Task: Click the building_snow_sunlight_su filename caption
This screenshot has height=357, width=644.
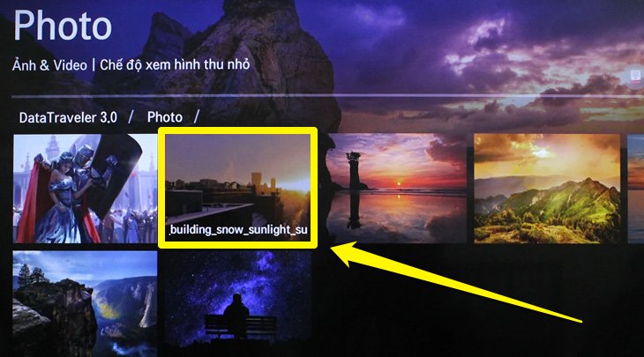Action: 238,230
